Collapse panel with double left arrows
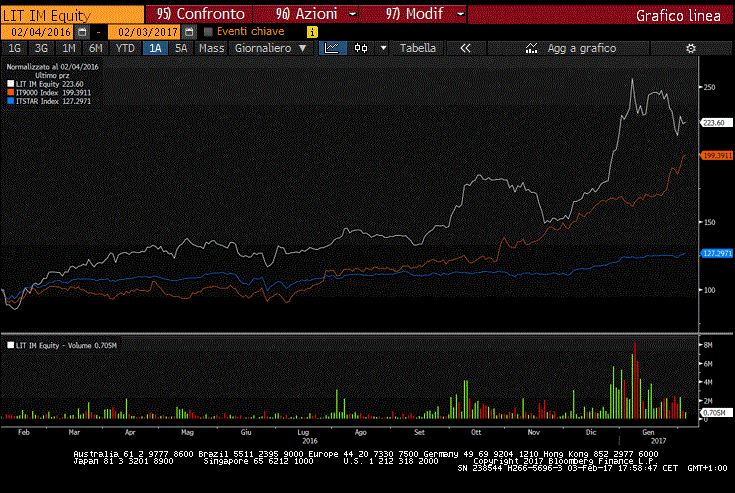735x493 pixels. (x=465, y=48)
